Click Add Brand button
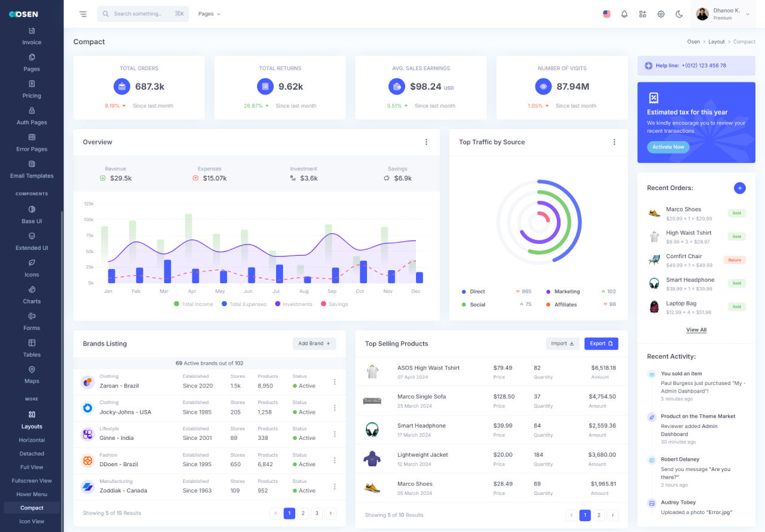 [314, 344]
